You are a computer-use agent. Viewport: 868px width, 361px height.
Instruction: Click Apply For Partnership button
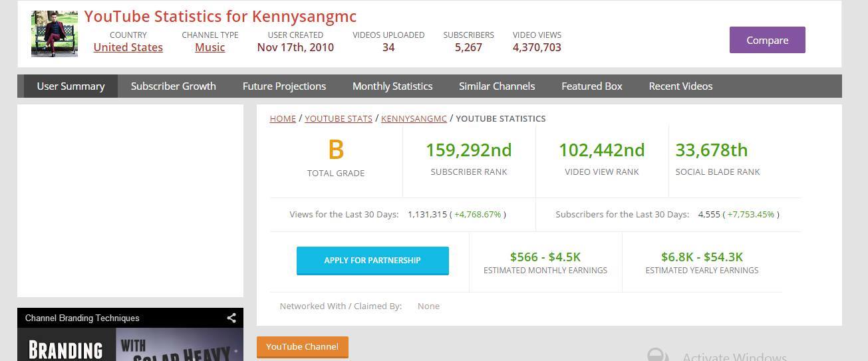[372, 261]
